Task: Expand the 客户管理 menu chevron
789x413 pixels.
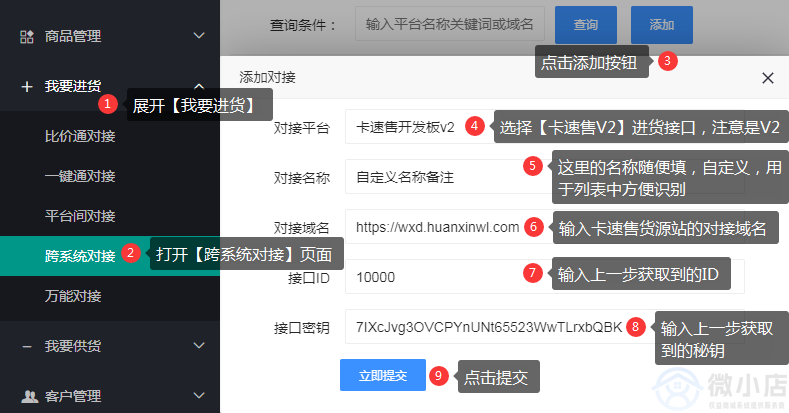Action: point(199,395)
